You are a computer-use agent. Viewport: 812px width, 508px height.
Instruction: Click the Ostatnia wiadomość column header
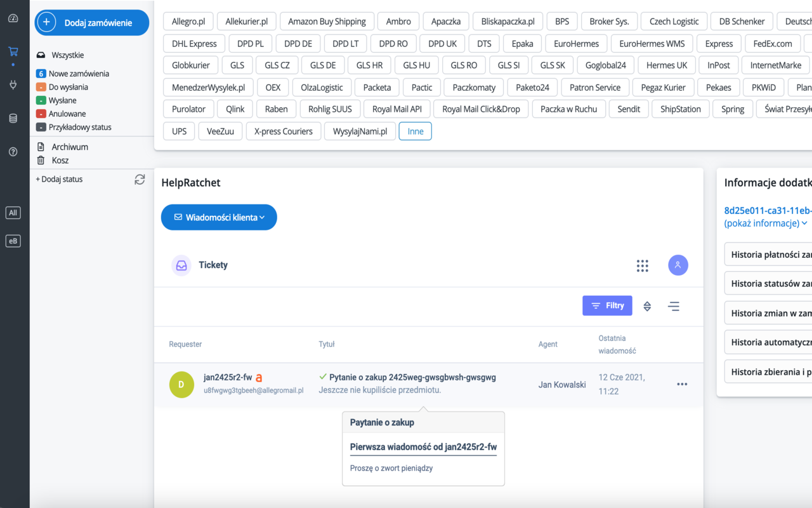(617, 344)
